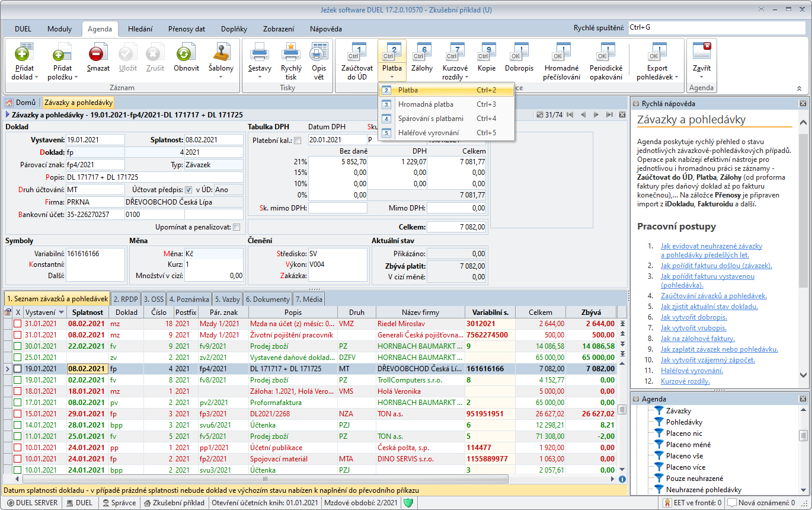The image size is (812, 510).
Task: Select Spárování s platbami entry
Action: [447, 119]
